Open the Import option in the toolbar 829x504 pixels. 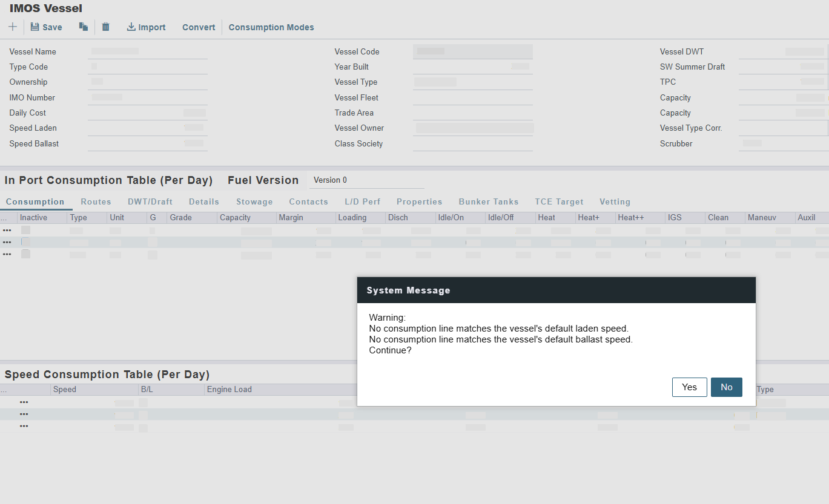146,27
